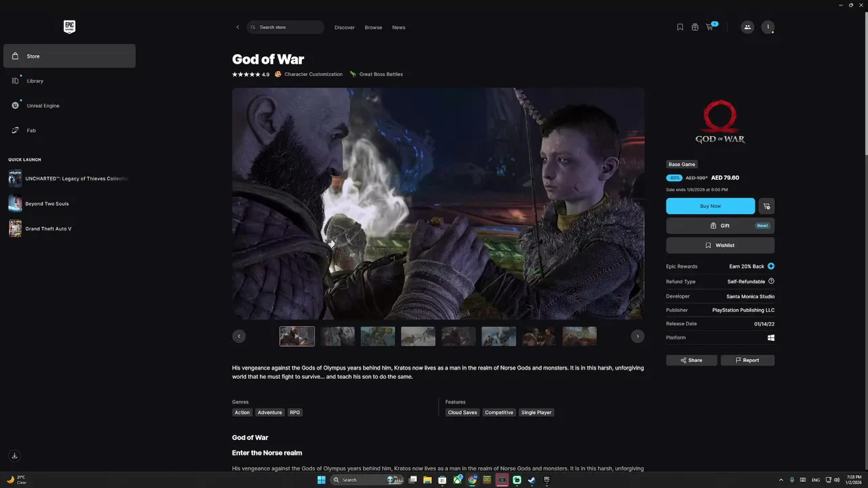868x488 pixels.
Task: Click the Epic Games logo in sidebar
Action: 69,27
